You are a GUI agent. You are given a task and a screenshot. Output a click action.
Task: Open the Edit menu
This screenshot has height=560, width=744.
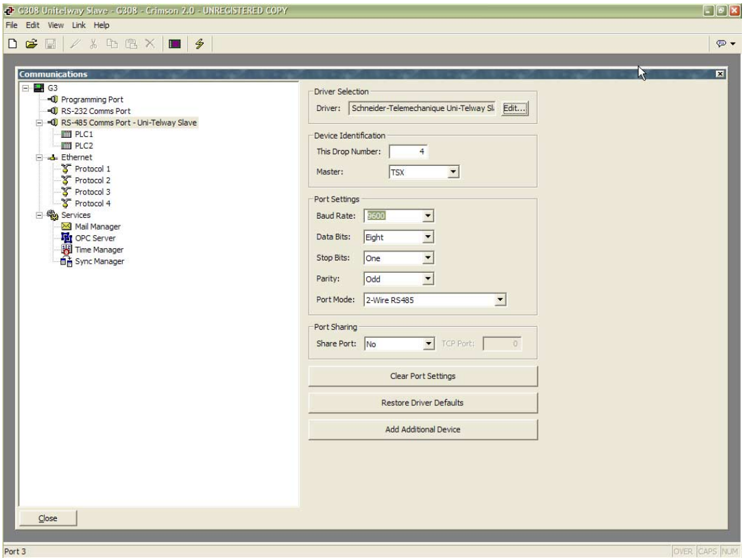(x=33, y=25)
